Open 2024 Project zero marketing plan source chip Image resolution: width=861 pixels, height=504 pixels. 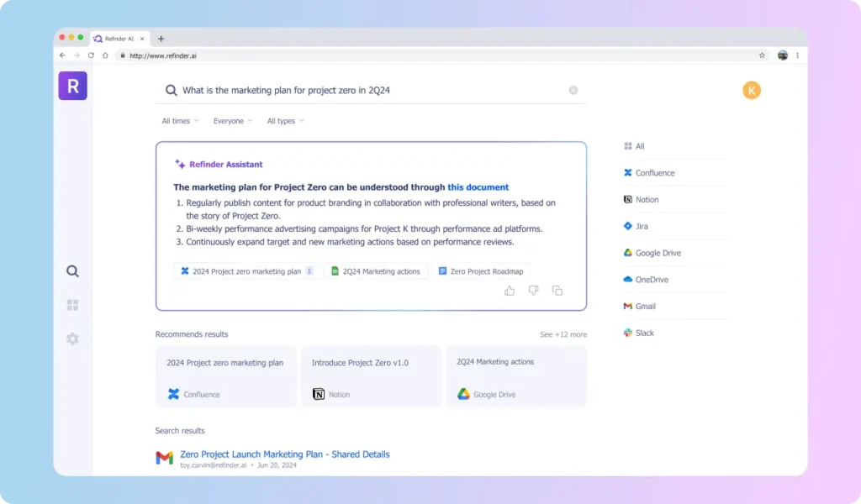pyautogui.click(x=246, y=271)
